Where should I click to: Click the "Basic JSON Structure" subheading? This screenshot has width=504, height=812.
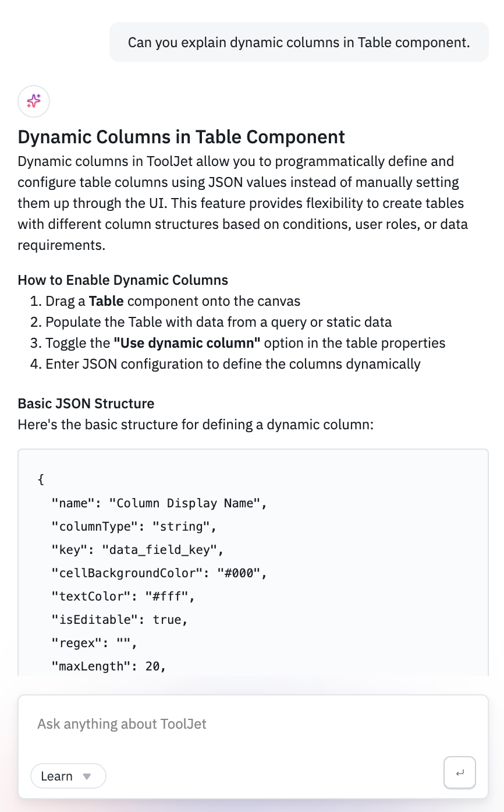(86, 403)
